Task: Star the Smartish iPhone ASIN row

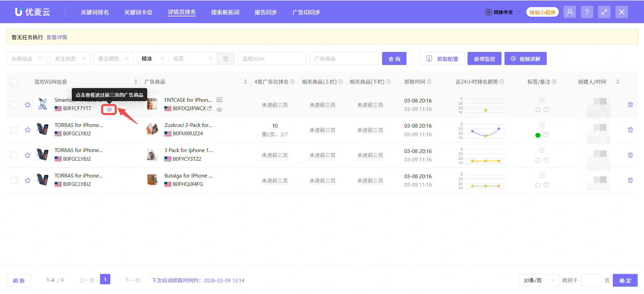Action: click(x=28, y=105)
